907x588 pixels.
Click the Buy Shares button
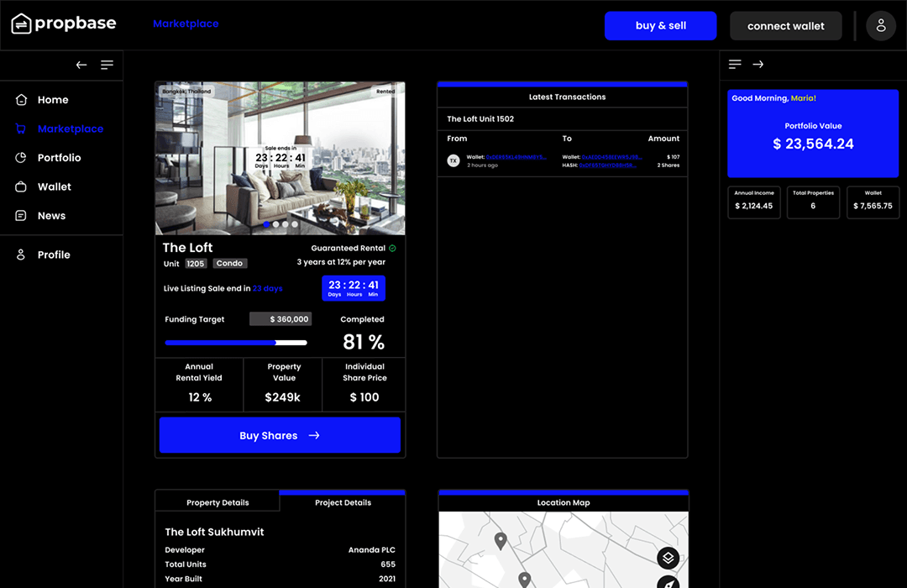280,435
